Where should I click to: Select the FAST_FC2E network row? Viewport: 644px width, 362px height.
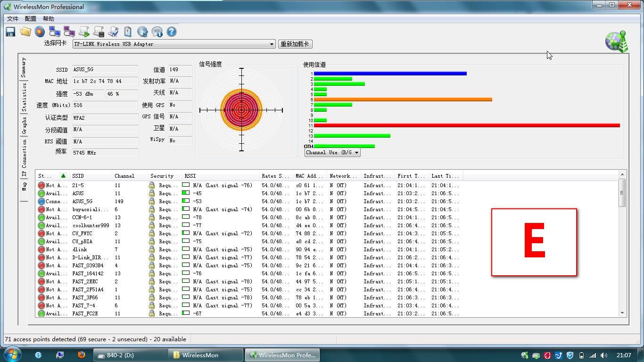tap(249, 313)
